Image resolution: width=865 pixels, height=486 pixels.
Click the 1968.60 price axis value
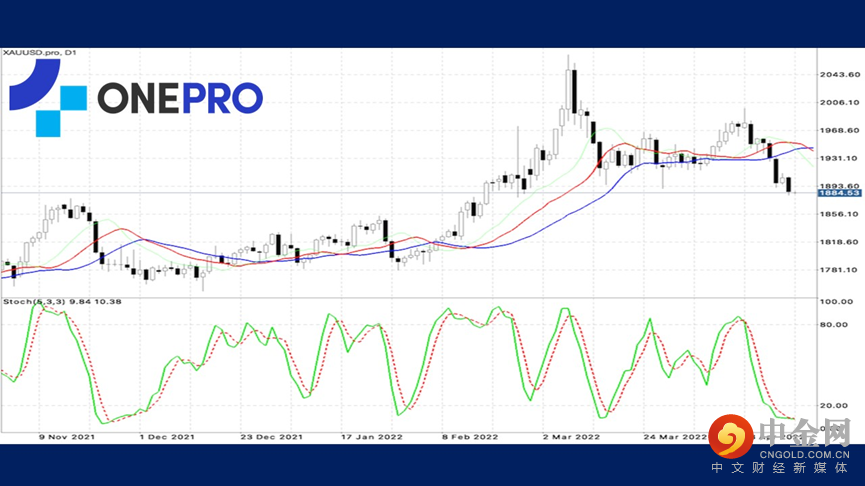pos(840,131)
